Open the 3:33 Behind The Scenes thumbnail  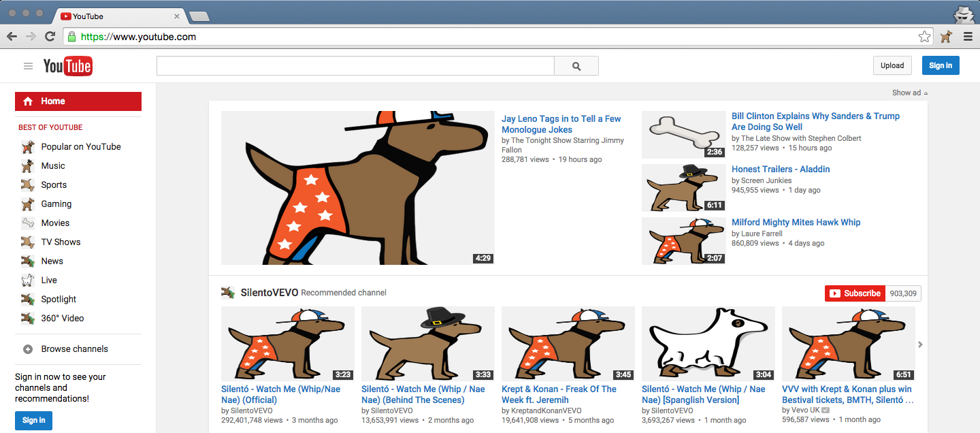(428, 344)
